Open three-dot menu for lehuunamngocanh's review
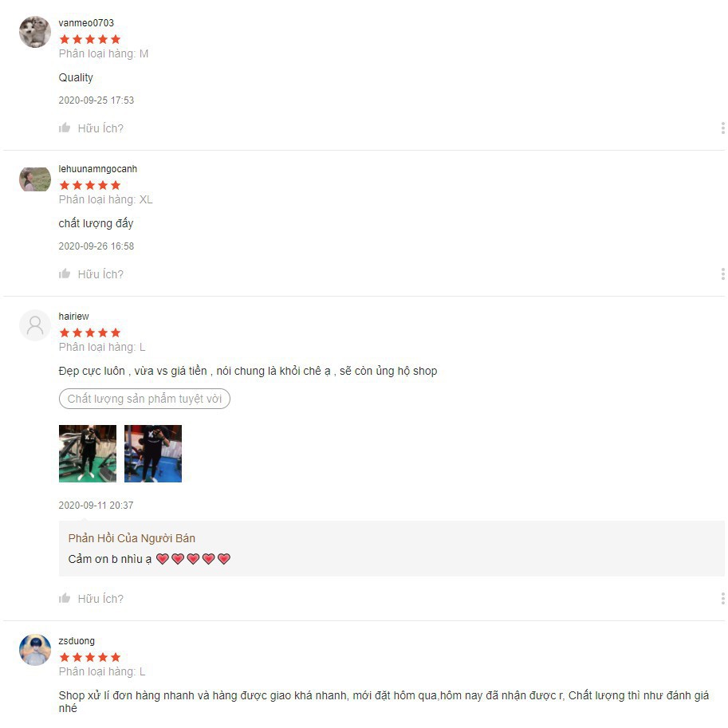This screenshot has height=728, width=728. [722, 274]
